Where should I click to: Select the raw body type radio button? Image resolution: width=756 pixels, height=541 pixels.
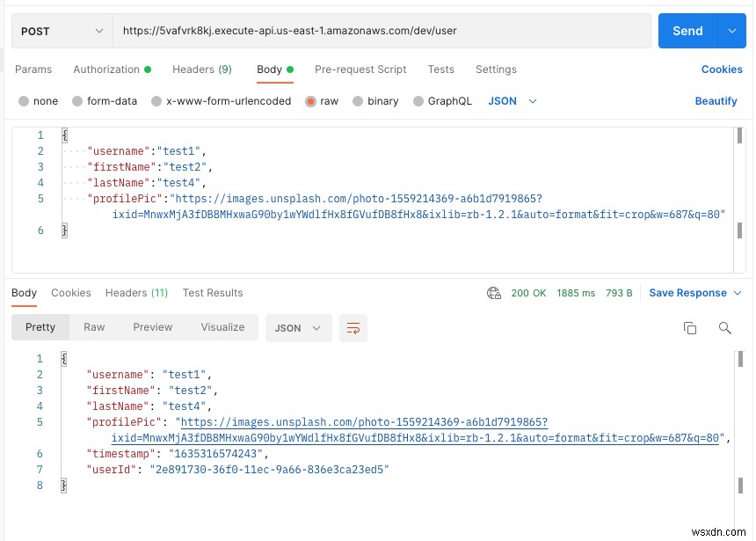click(313, 101)
